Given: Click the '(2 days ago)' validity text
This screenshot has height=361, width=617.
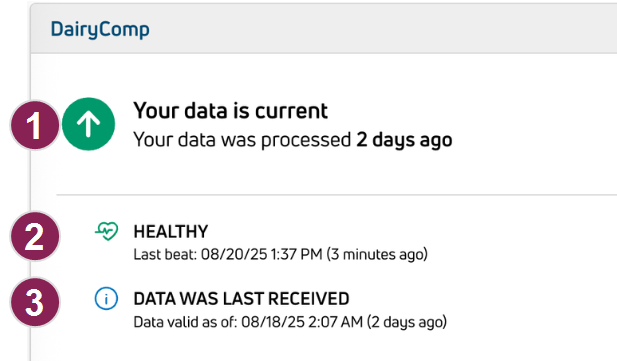Looking at the screenshot, I should [x=407, y=322].
